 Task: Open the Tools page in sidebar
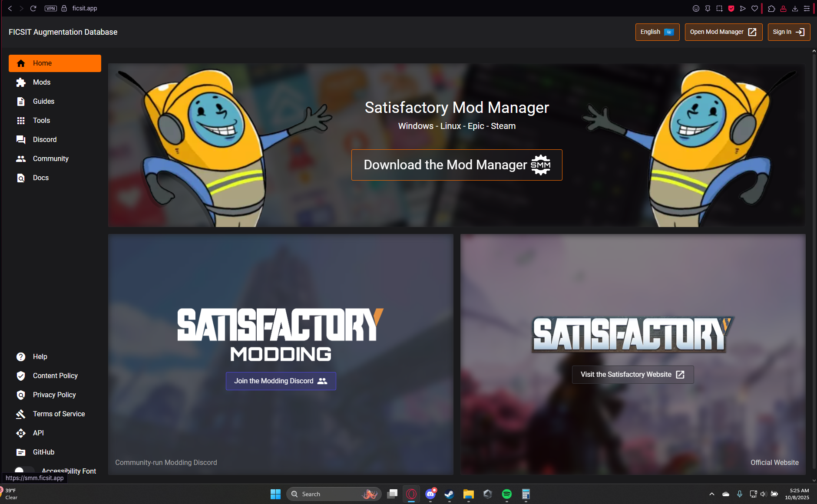[55, 121]
